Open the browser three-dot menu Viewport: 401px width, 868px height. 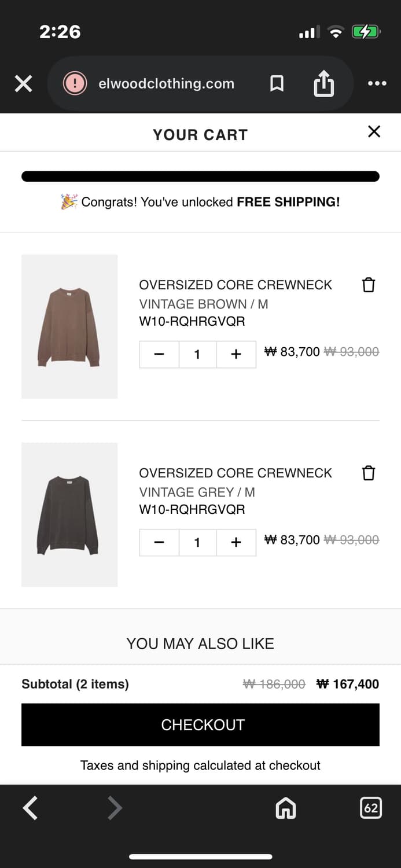377,84
